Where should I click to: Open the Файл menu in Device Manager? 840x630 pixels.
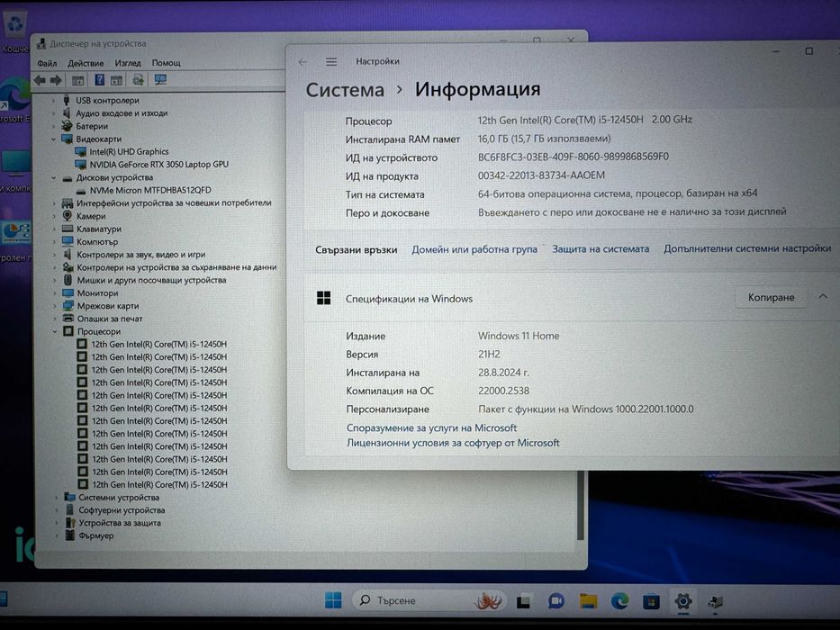pos(47,63)
